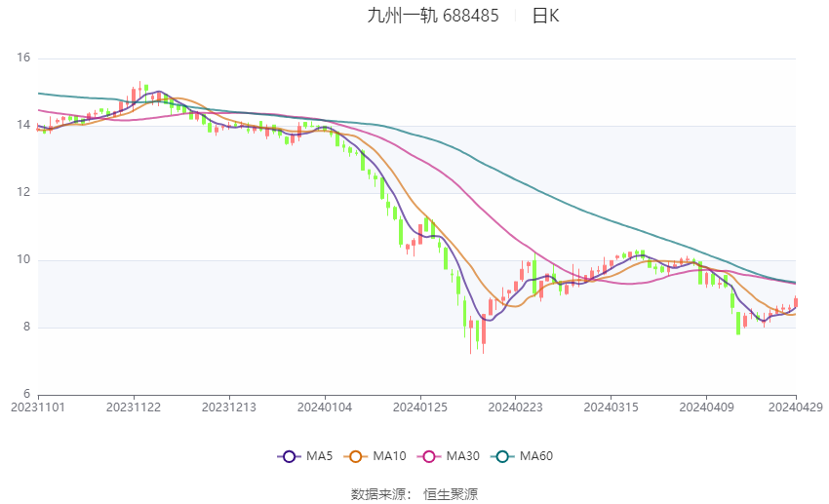Select the 日K period label
This screenshot has height=504, width=829.
[x=545, y=16]
